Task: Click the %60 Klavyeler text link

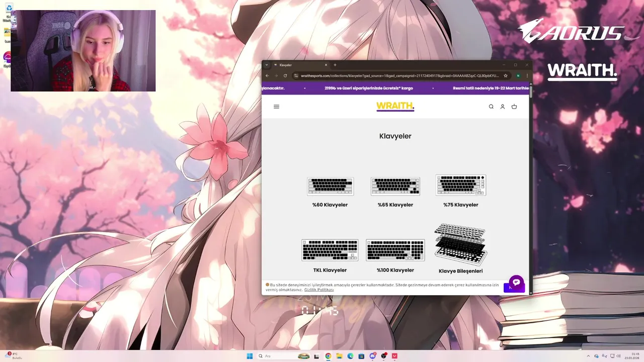Action: pos(330,205)
